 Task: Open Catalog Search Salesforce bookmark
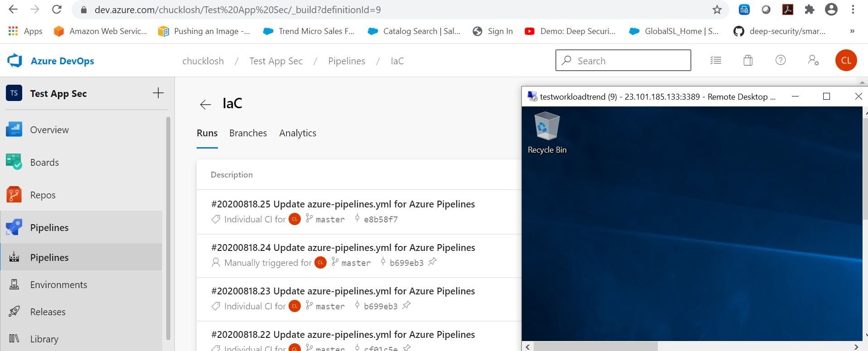click(414, 31)
